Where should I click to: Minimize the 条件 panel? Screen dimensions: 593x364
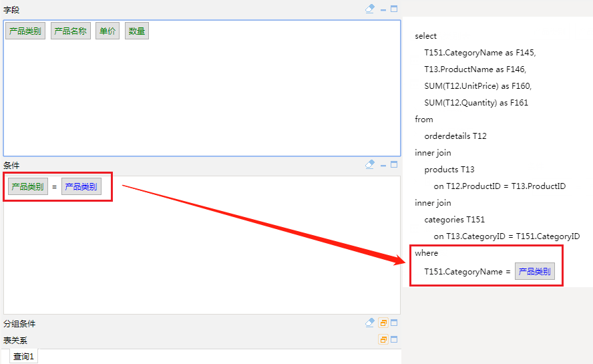click(x=383, y=166)
